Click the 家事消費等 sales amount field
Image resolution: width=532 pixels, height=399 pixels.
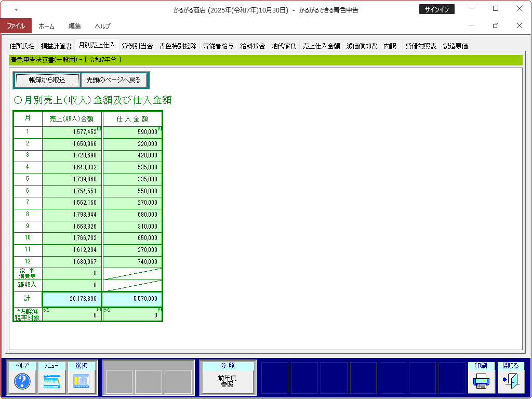click(72, 273)
